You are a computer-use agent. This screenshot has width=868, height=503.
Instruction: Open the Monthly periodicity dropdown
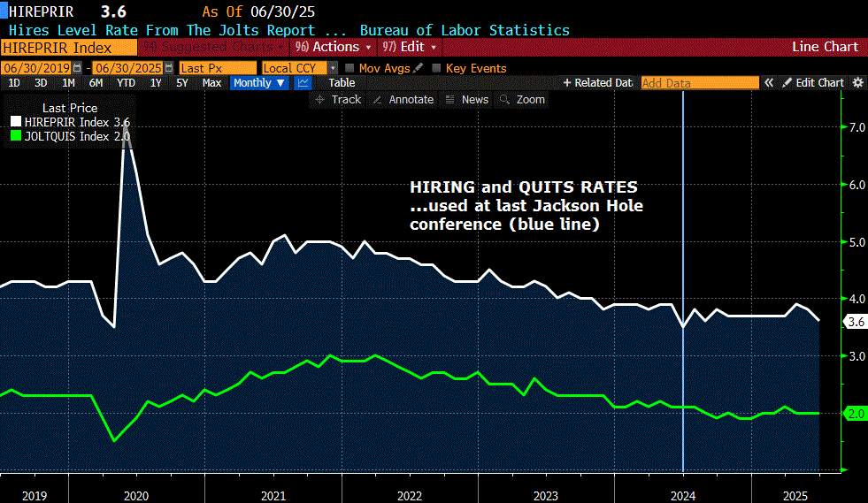point(259,83)
